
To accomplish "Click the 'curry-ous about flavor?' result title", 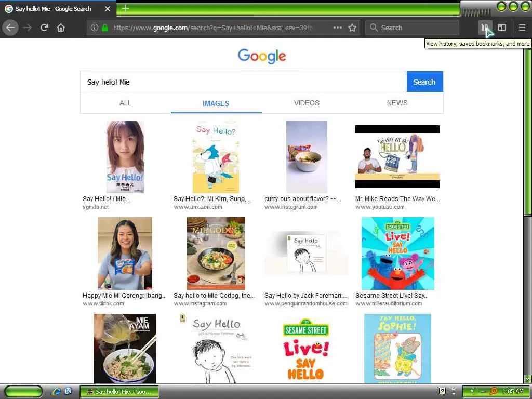I will (303, 199).
